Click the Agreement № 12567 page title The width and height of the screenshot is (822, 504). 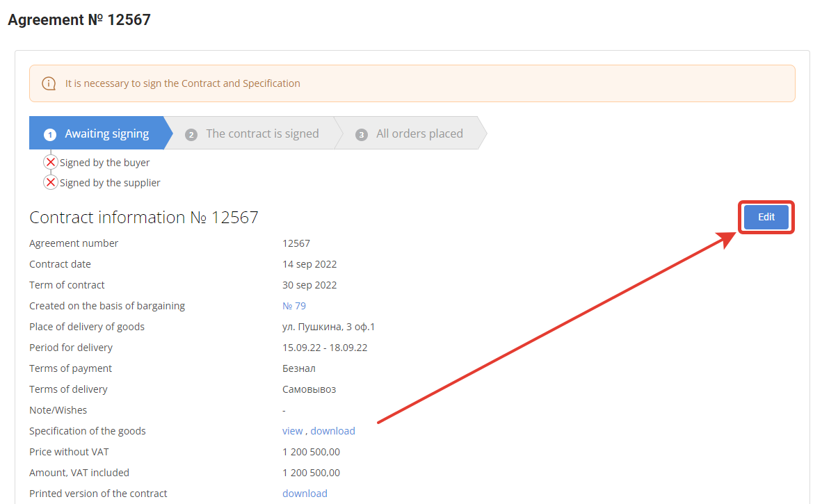pos(79,20)
